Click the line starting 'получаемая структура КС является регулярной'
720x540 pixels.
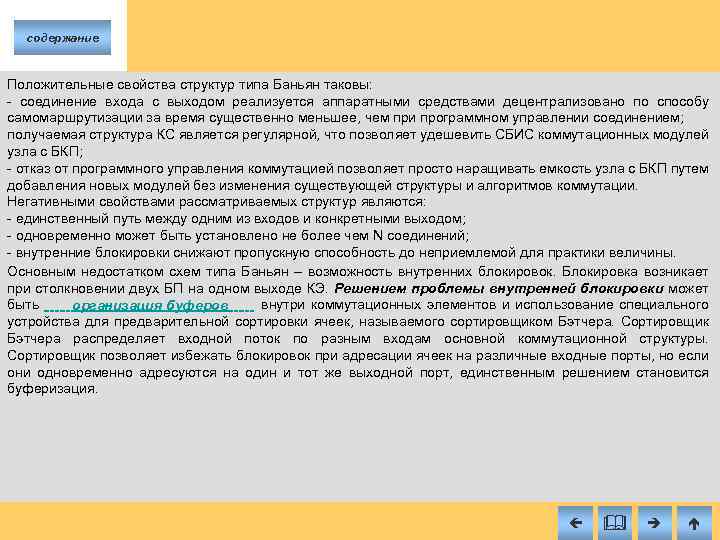pos(358,135)
